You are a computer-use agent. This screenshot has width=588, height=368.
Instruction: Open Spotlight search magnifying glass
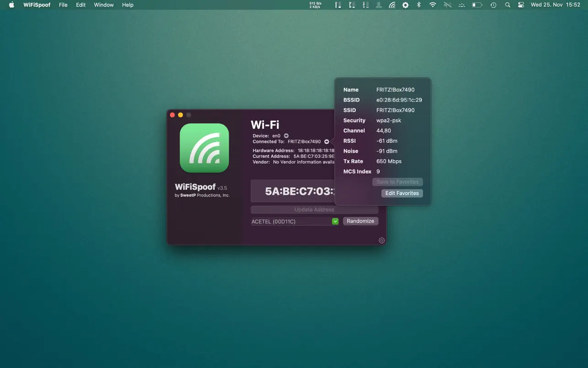(508, 5)
